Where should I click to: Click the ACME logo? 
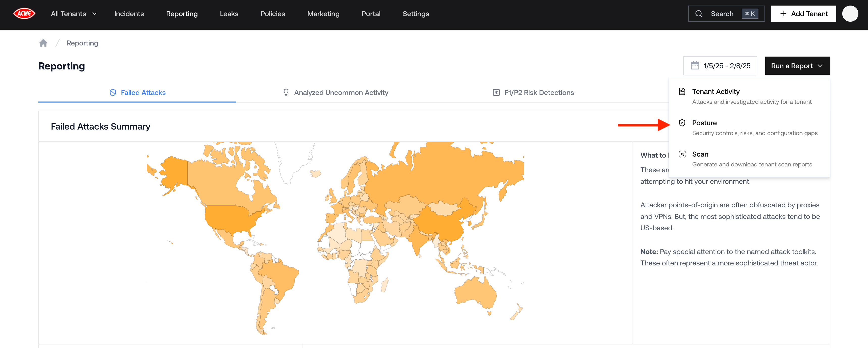click(24, 13)
